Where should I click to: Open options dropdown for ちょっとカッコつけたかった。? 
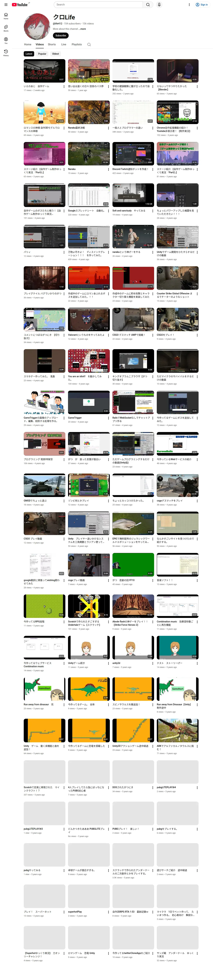click(153, 501)
